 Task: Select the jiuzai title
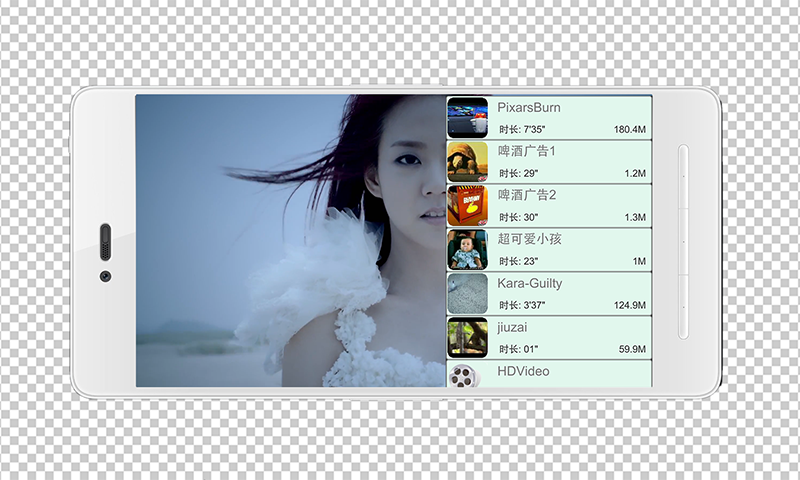pyautogui.click(x=512, y=327)
